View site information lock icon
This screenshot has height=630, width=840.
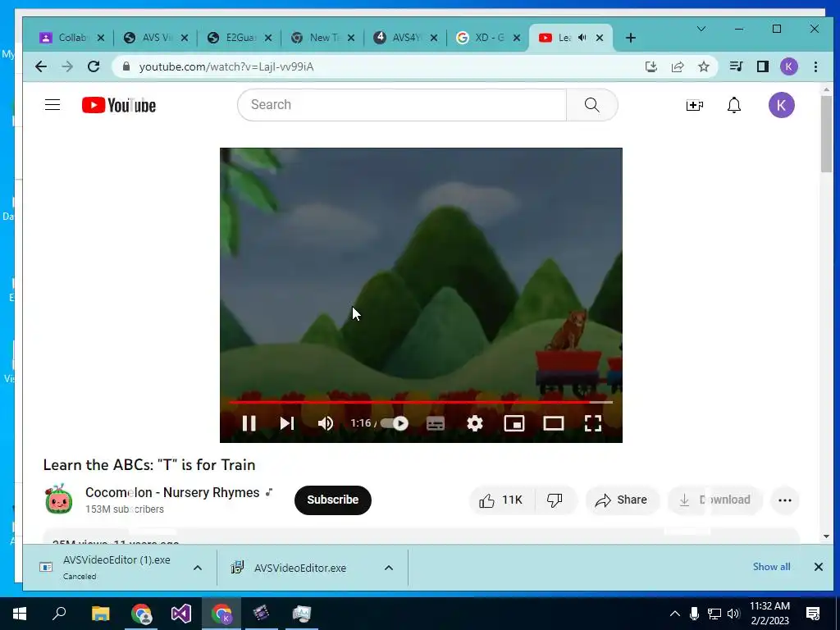coord(126,66)
